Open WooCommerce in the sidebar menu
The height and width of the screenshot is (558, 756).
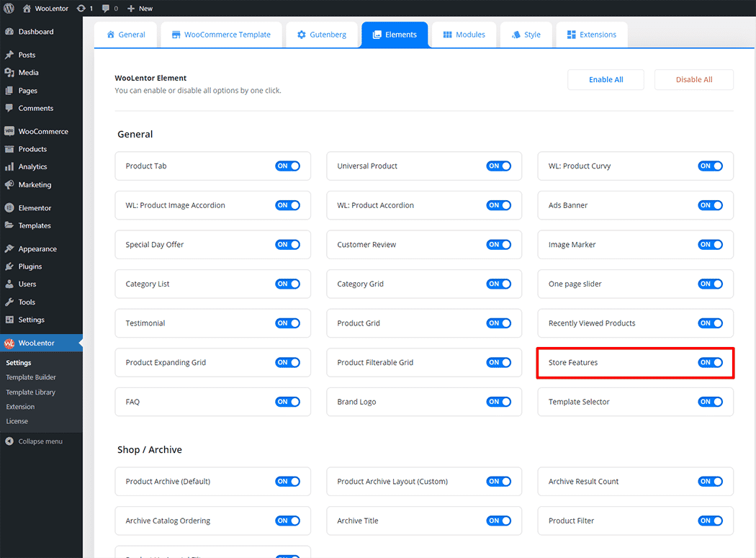pyautogui.click(x=42, y=132)
